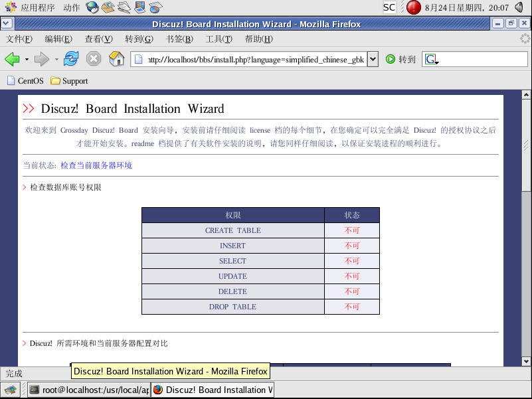Click the CREATE TABLE permission cell
The height and width of the screenshot is (399, 532).
click(233, 230)
